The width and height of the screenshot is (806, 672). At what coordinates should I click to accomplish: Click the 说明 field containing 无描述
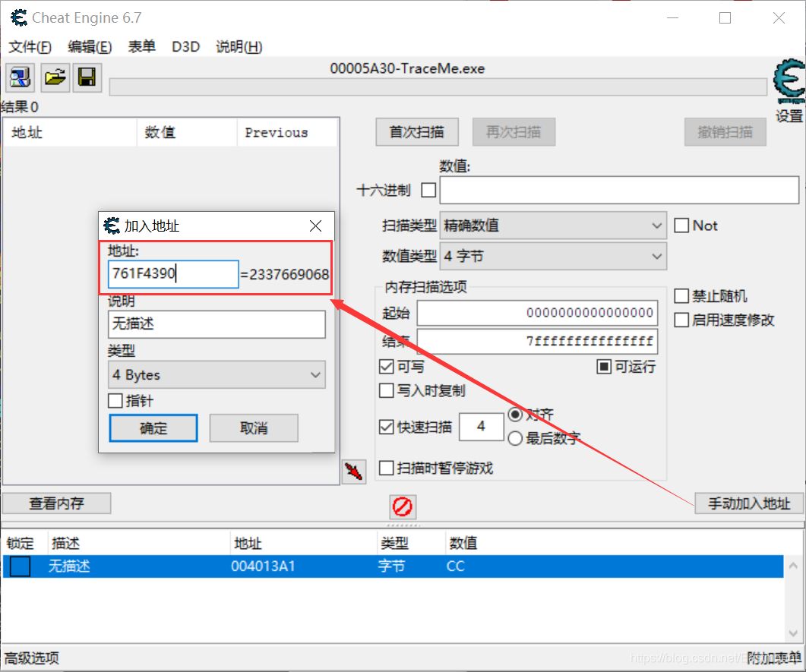coord(217,324)
